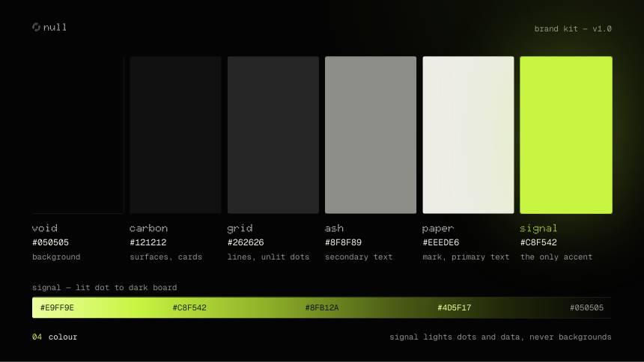This screenshot has width=644, height=362.
Task: Select the carbon colour swatch
Action: [x=175, y=135]
